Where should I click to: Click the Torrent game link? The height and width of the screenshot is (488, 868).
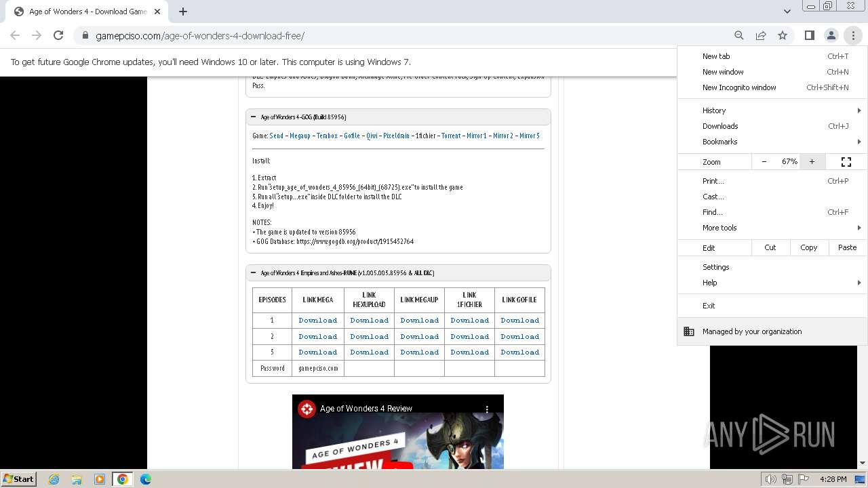click(x=451, y=136)
